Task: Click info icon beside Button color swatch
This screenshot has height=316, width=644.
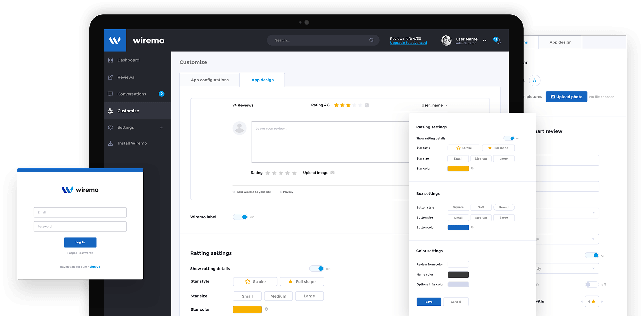Action: tap(472, 227)
